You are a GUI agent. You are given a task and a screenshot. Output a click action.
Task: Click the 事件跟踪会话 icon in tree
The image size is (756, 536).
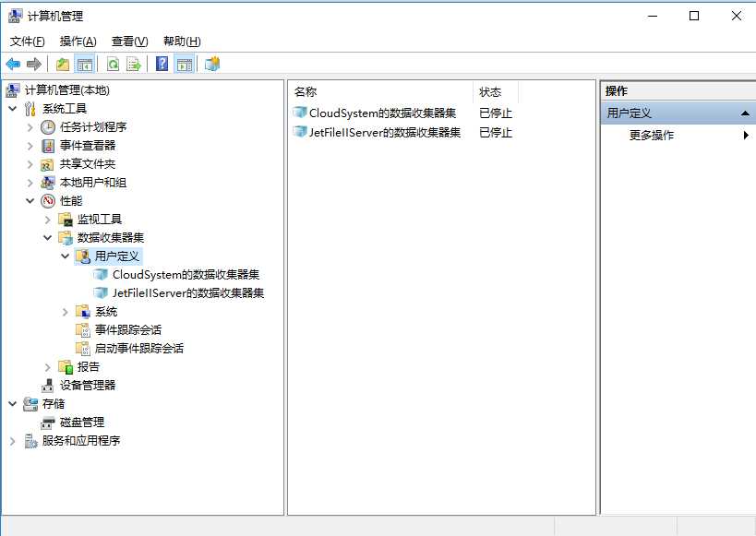tap(83, 330)
